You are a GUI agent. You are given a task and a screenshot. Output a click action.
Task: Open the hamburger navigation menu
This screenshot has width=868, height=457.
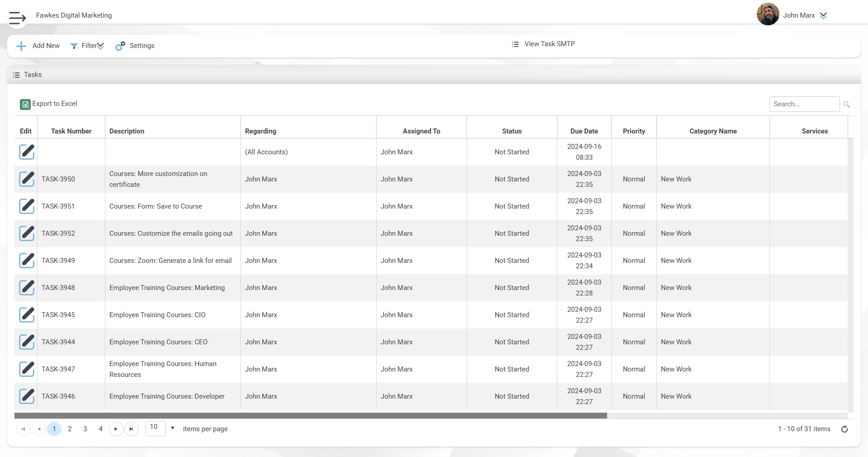click(x=17, y=18)
